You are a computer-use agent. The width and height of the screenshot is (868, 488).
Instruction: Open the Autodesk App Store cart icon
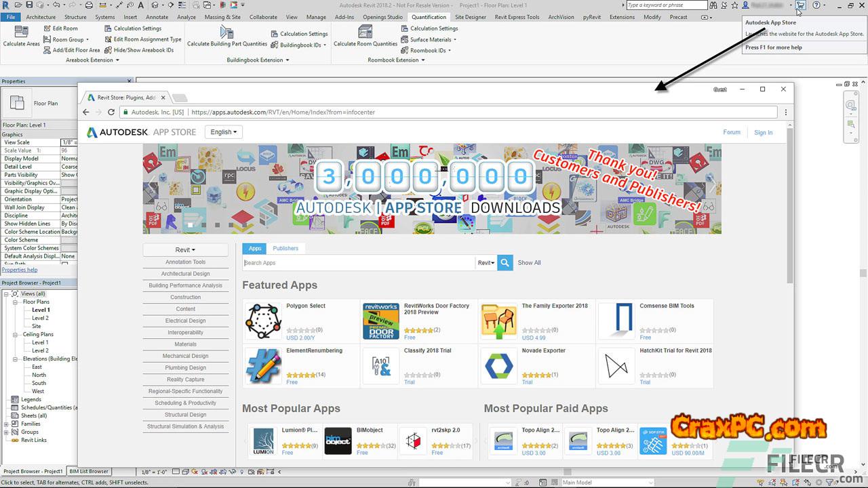[x=801, y=5]
